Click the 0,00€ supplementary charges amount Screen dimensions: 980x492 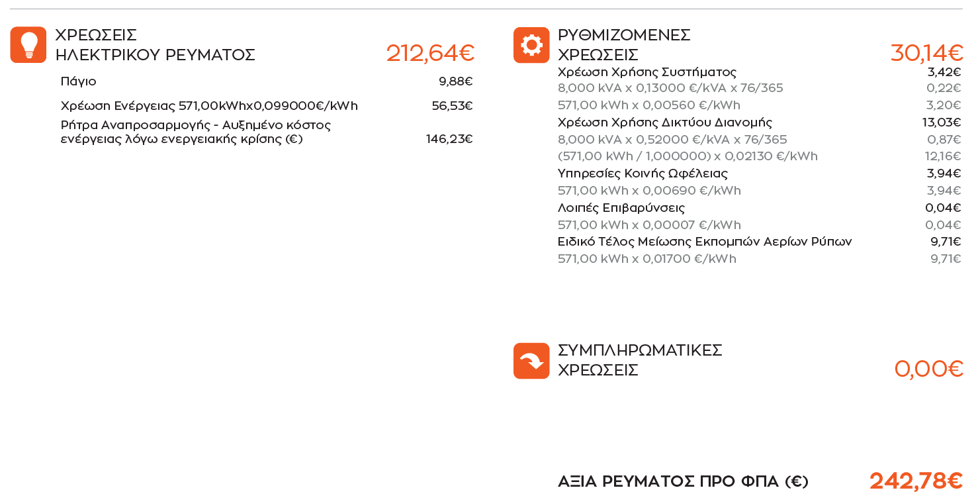tap(928, 369)
